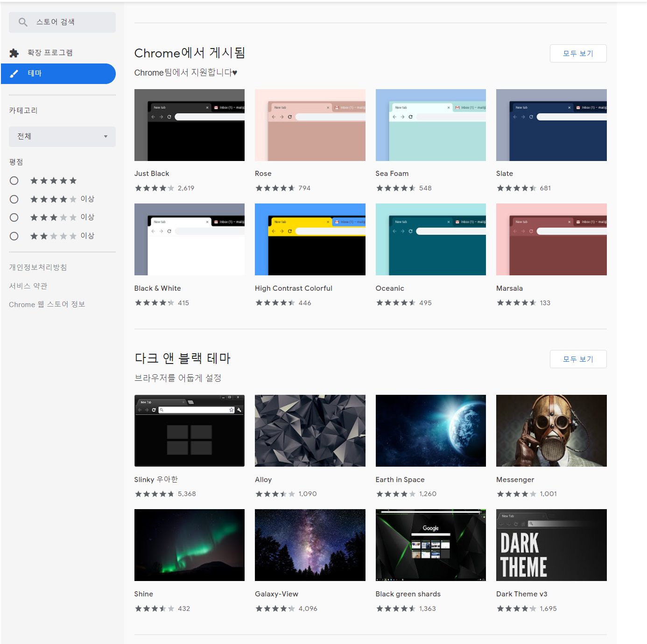
Task: Click the Messenger title text
Action: [x=515, y=480]
